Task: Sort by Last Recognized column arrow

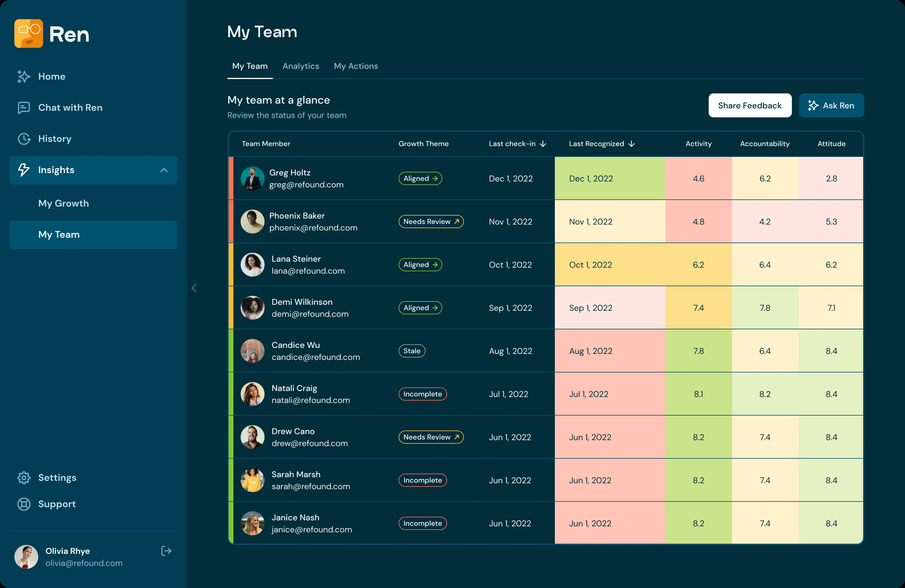Action: click(x=631, y=144)
